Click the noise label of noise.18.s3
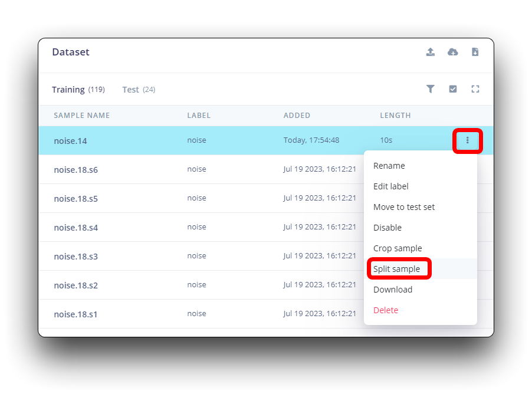Viewport: 532px width, 394px height. click(196, 255)
